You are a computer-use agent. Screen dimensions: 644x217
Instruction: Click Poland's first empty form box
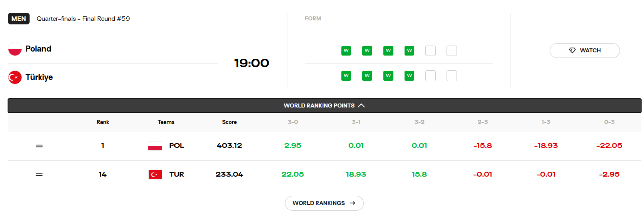431,51
